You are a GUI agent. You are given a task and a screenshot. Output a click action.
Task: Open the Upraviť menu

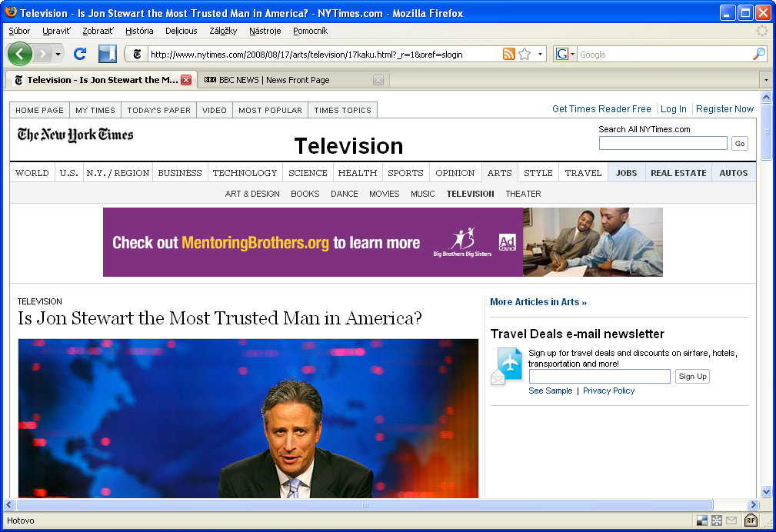tap(56, 31)
